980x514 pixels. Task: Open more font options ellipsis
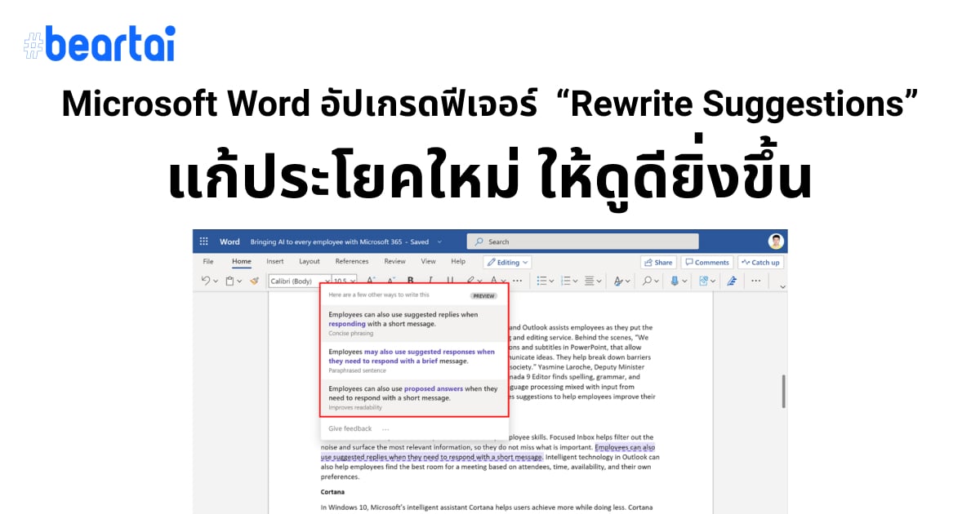[x=517, y=281]
